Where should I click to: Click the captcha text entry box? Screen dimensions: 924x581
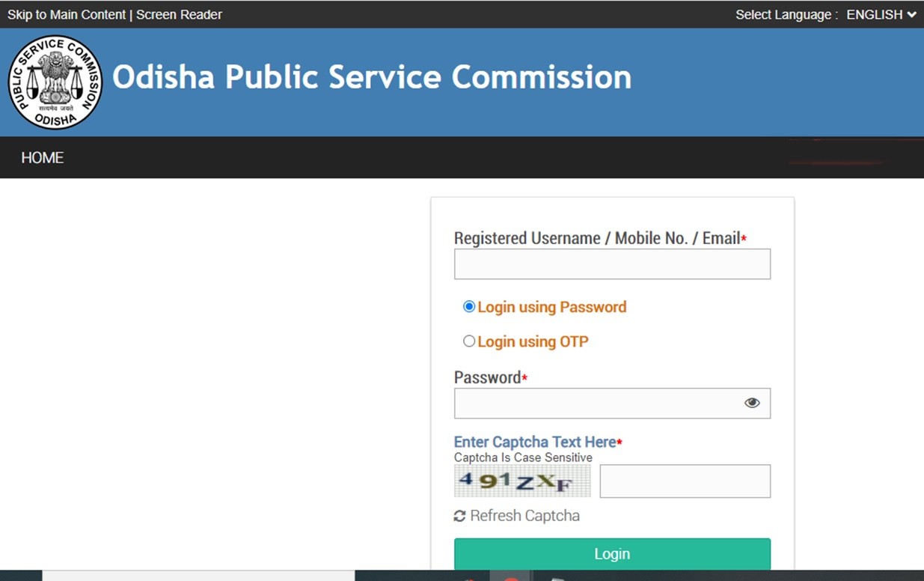pyautogui.click(x=685, y=481)
